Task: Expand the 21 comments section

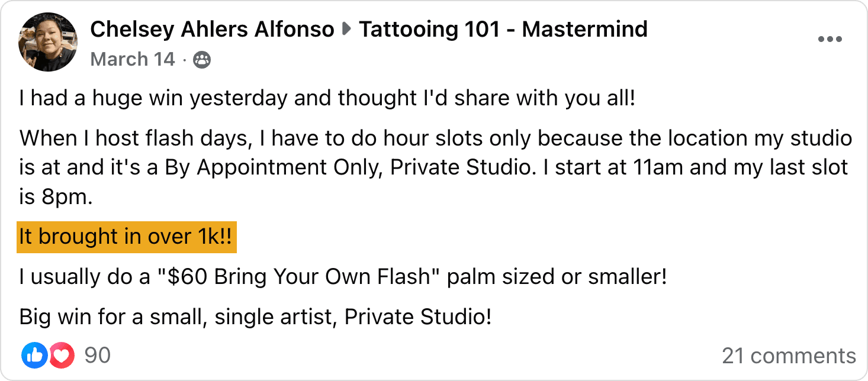Action: click(789, 356)
